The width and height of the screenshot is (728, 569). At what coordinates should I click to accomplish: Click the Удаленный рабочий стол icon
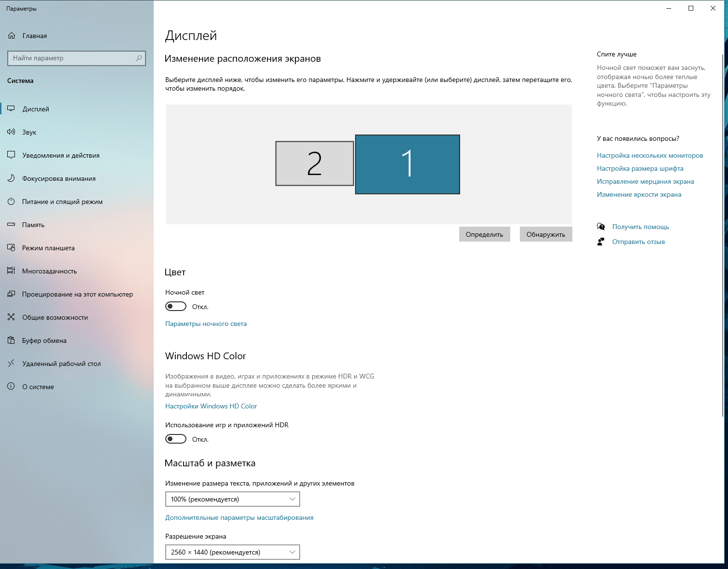pyautogui.click(x=11, y=364)
